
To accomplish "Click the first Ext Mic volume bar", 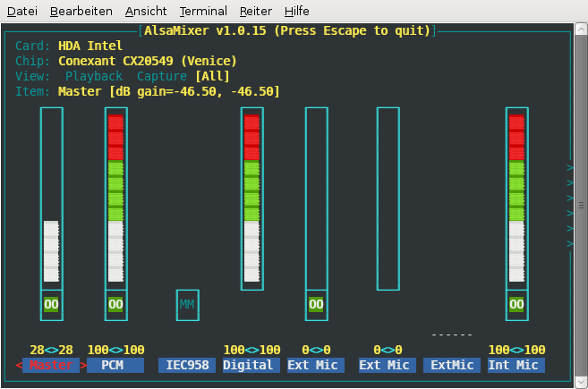I will (x=317, y=199).
